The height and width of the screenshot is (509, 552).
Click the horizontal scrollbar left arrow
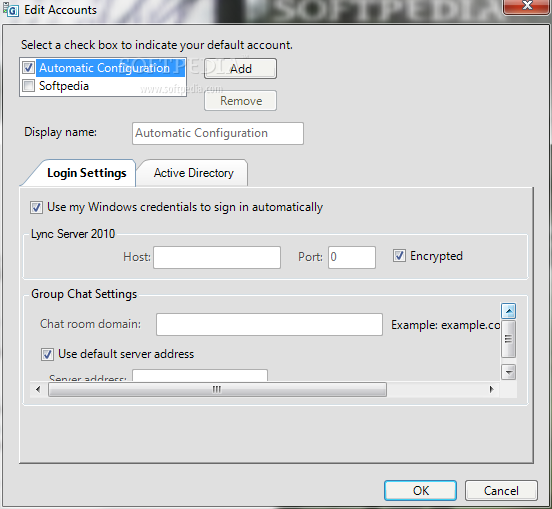click(x=38, y=389)
